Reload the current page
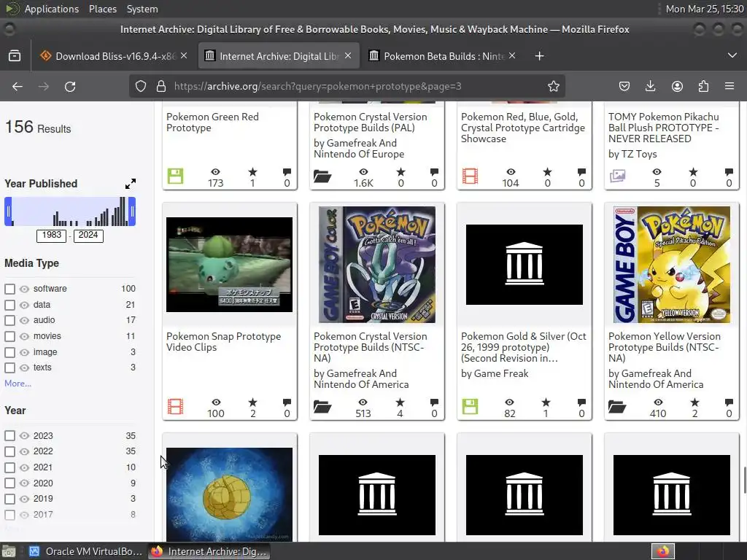This screenshot has width=747, height=560. point(70,86)
